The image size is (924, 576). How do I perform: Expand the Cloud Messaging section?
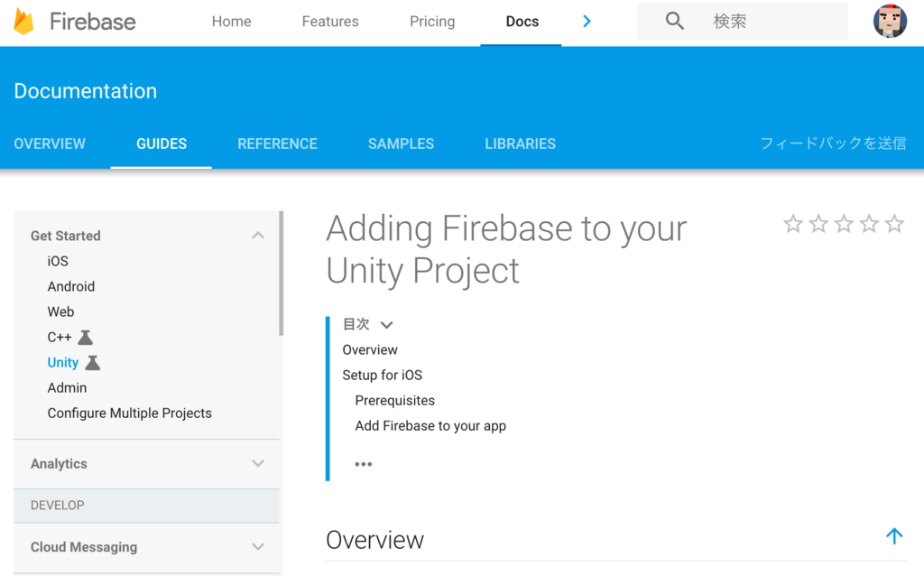pyautogui.click(x=258, y=546)
